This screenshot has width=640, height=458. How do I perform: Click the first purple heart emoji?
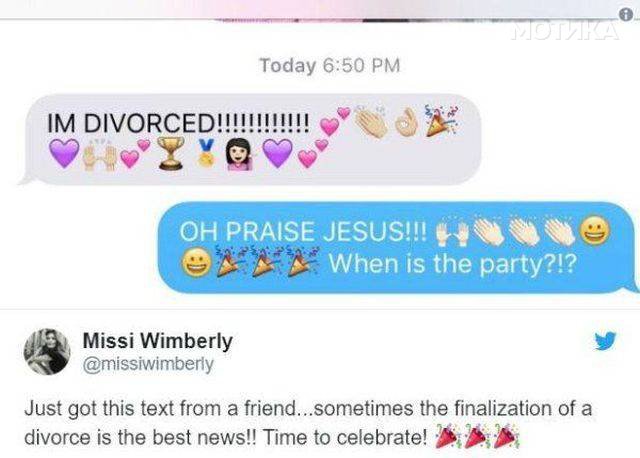[64, 153]
